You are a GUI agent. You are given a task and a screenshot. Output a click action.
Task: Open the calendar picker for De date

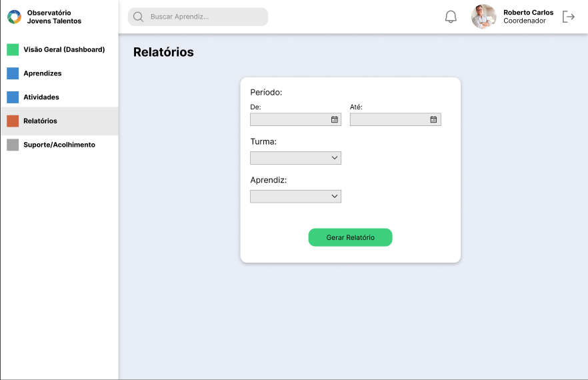pos(335,119)
